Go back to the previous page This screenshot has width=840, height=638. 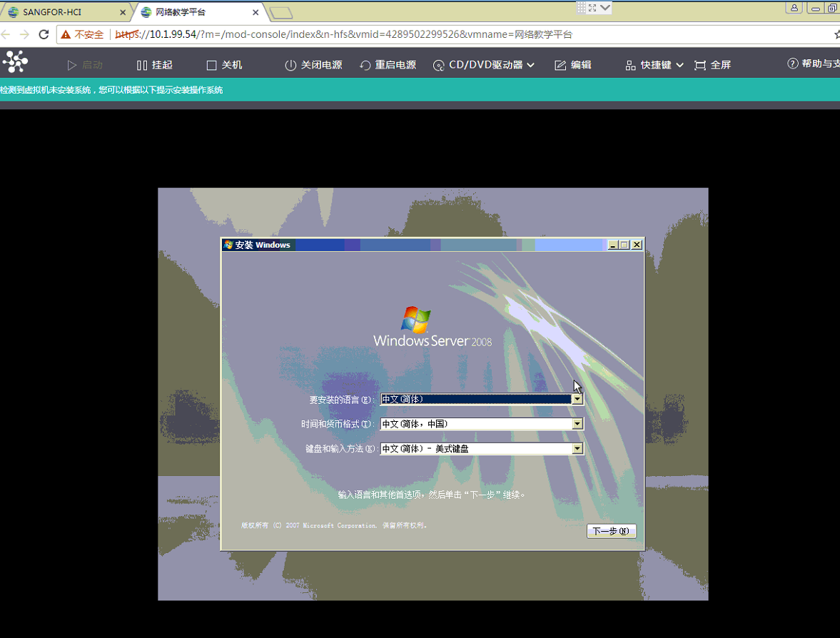coord(6,34)
